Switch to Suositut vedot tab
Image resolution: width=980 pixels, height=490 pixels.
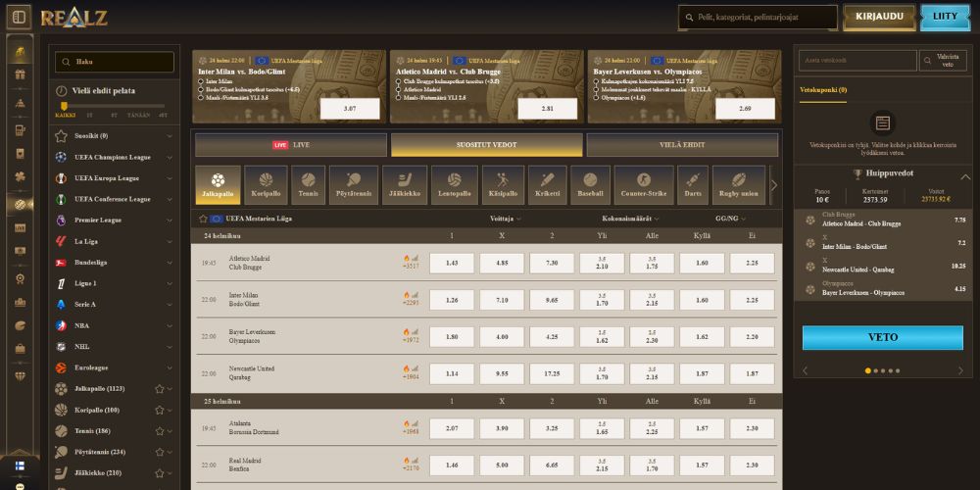pos(486,145)
